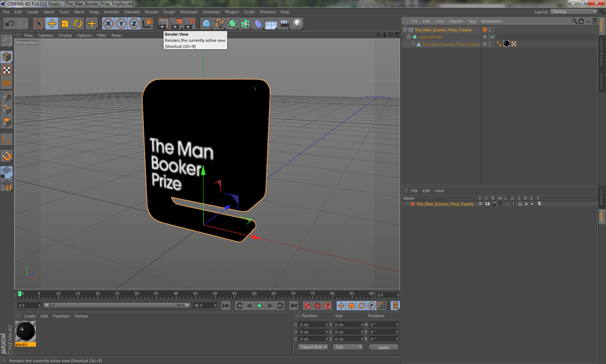
Task: Go to start of animation
Action: (x=226, y=306)
